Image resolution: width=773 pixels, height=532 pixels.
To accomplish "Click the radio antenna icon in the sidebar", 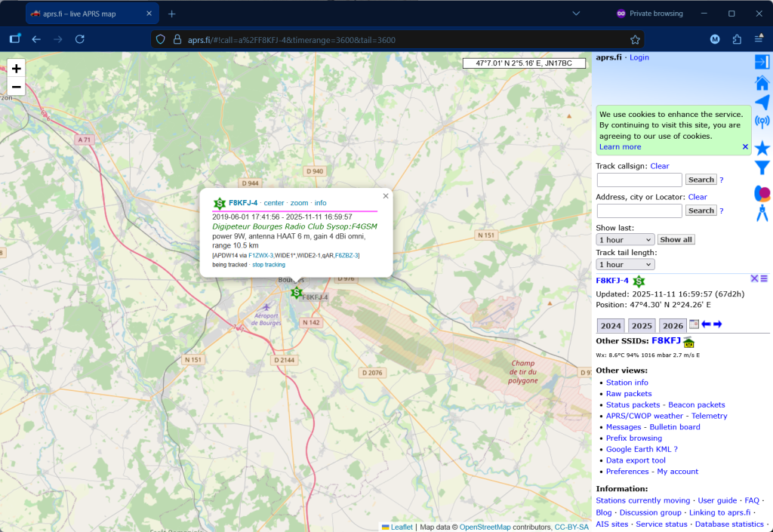I will 762,122.
